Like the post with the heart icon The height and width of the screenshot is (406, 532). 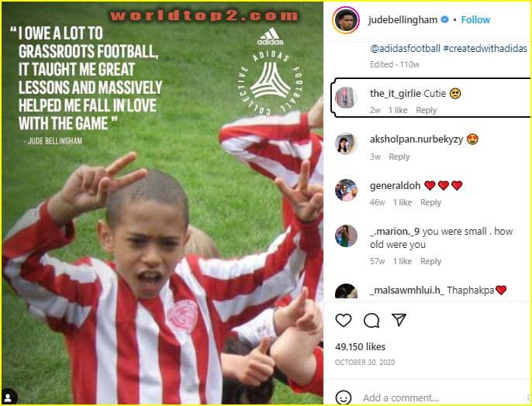pyautogui.click(x=344, y=320)
